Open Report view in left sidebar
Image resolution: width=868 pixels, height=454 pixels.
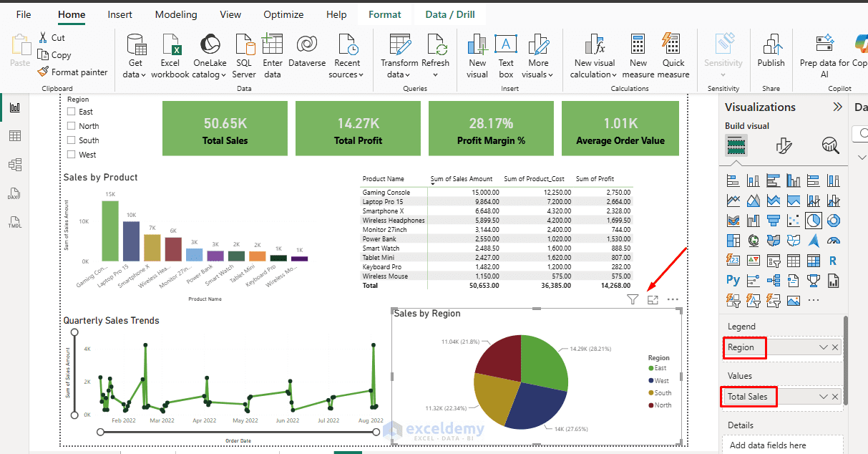click(x=15, y=107)
